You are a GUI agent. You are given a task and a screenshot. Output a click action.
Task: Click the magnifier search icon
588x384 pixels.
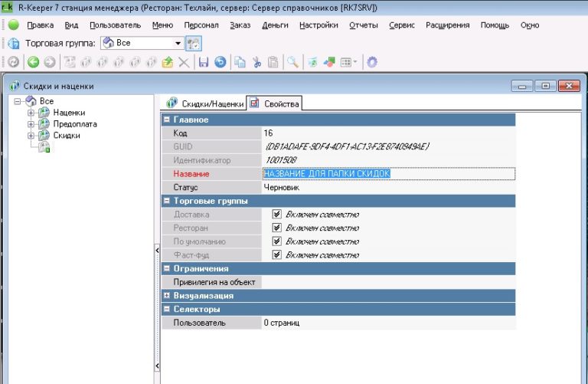(x=292, y=62)
